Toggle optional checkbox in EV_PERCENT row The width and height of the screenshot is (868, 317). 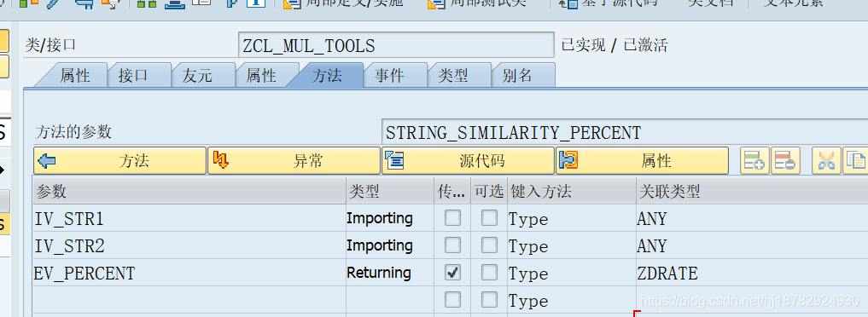[x=489, y=273]
